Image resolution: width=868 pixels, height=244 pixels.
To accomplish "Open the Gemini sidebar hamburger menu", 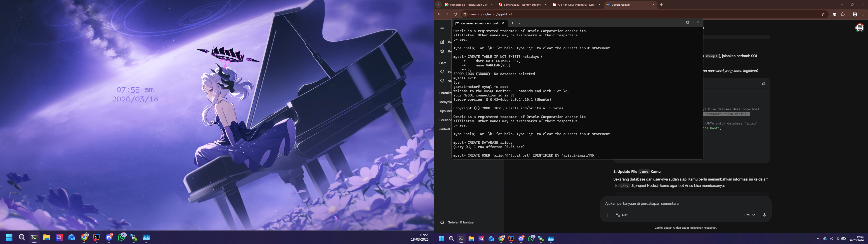I will [442, 28].
